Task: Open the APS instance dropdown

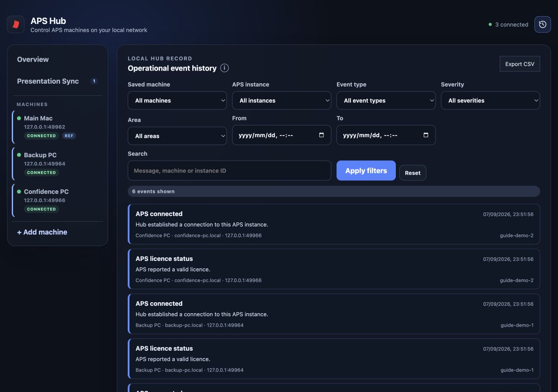Action: pyautogui.click(x=282, y=100)
